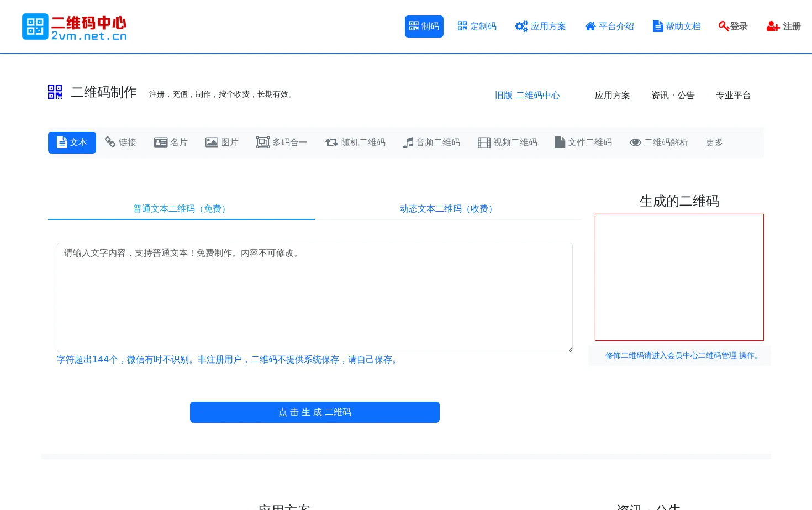Select the 链接 type tab label
Viewport: 812px width, 510px height.
click(128, 143)
